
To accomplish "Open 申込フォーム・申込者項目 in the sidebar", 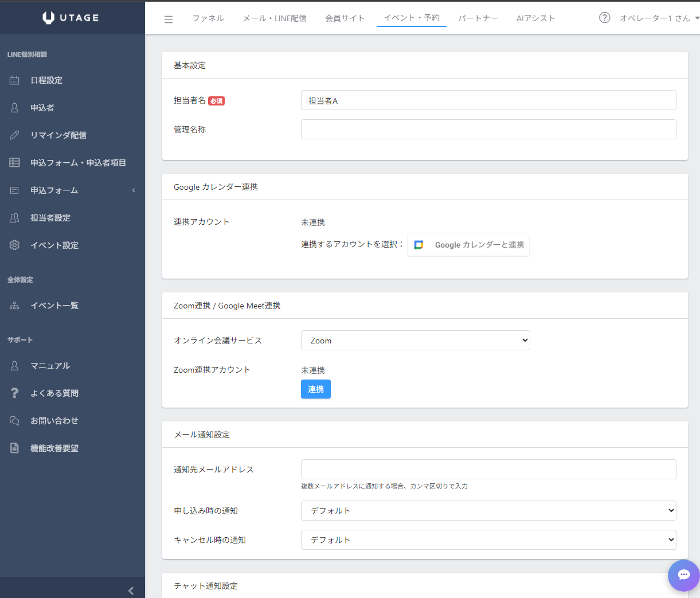I will (79, 163).
